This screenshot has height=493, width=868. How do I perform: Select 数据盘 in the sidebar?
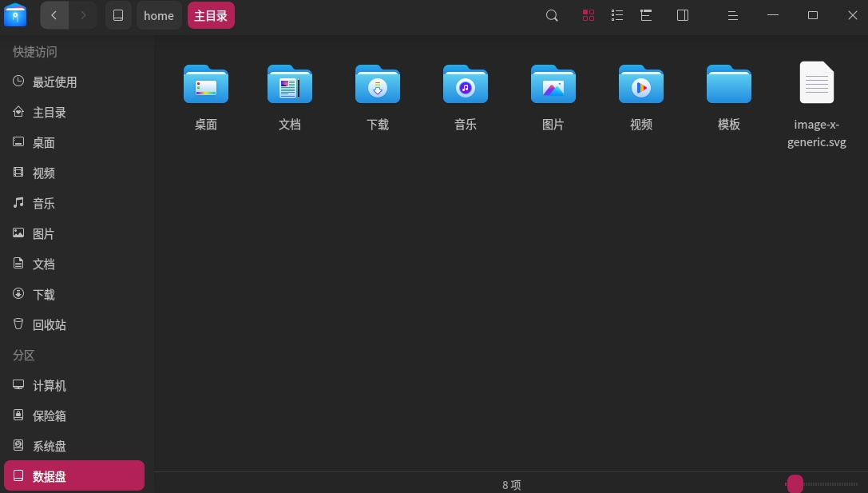pyautogui.click(x=74, y=476)
